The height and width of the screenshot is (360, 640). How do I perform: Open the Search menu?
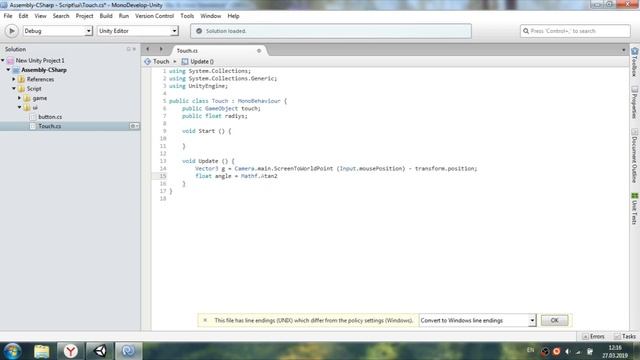61,16
